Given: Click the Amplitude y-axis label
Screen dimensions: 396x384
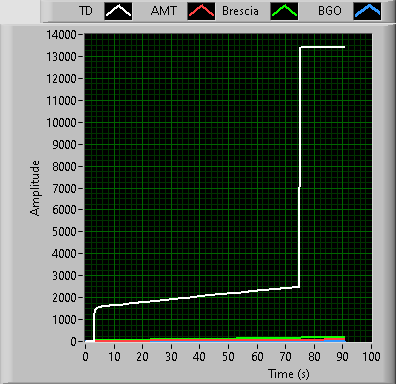Looking at the screenshot, I should [35, 188].
